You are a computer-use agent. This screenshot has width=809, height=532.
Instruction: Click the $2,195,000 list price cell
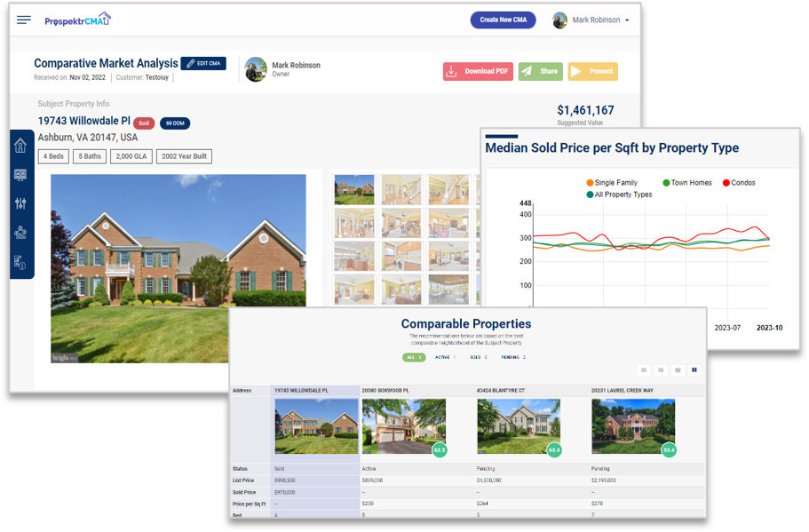(x=604, y=480)
